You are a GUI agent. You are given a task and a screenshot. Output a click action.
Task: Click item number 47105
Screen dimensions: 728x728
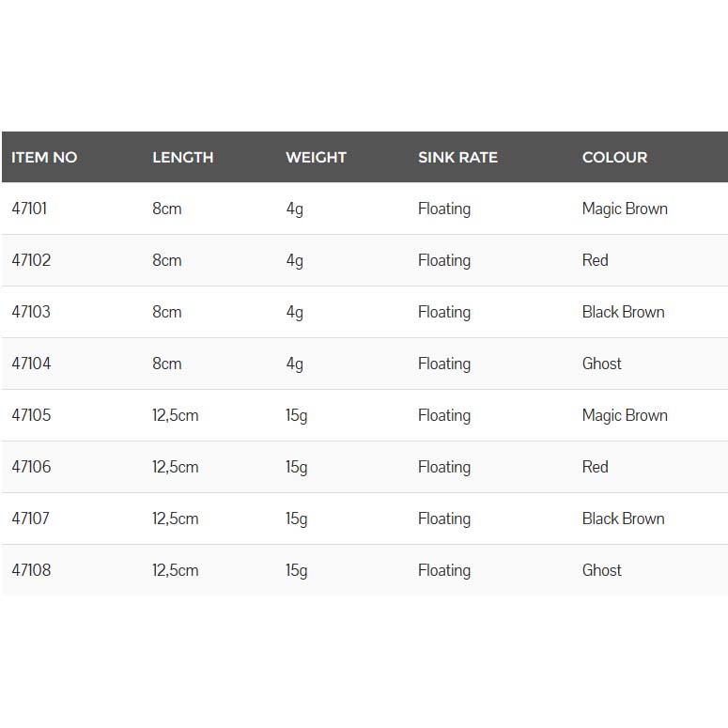(x=31, y=415)
